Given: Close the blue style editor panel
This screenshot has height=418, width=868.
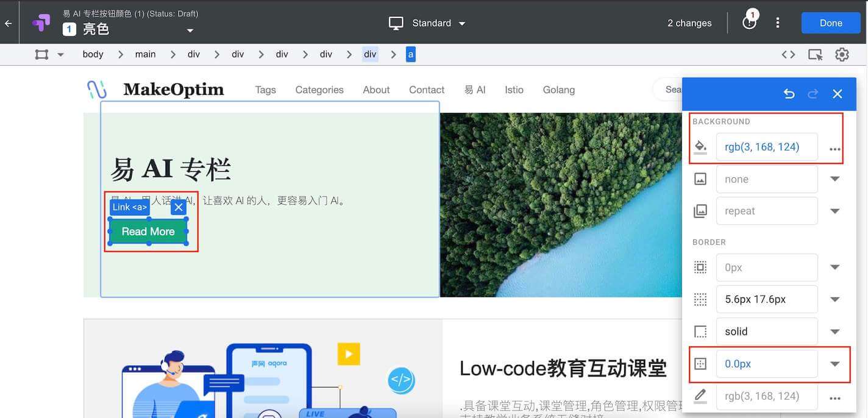Looking at the screenshot, I should [x=837, y=94].
